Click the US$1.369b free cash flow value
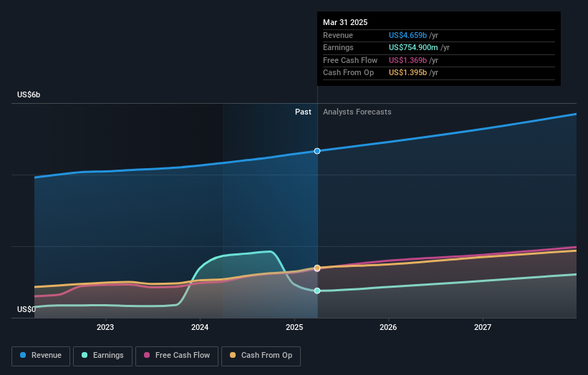 click(x=408, y=60)
